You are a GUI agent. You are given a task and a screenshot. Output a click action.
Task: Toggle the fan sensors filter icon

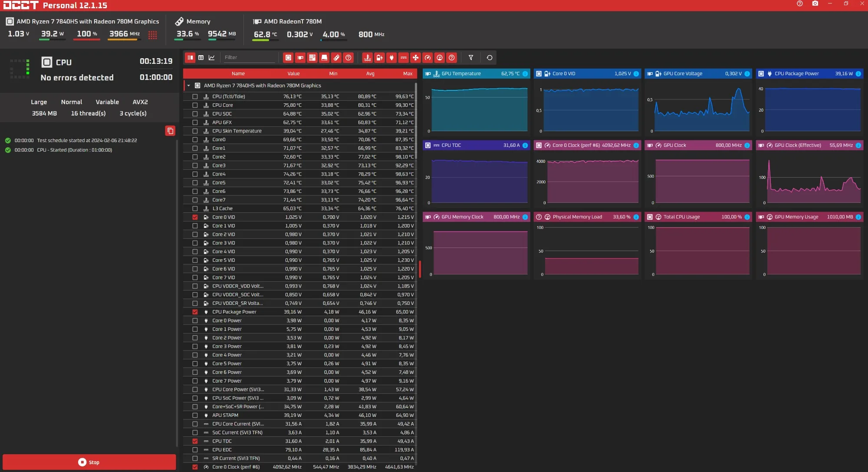point(415,58)
